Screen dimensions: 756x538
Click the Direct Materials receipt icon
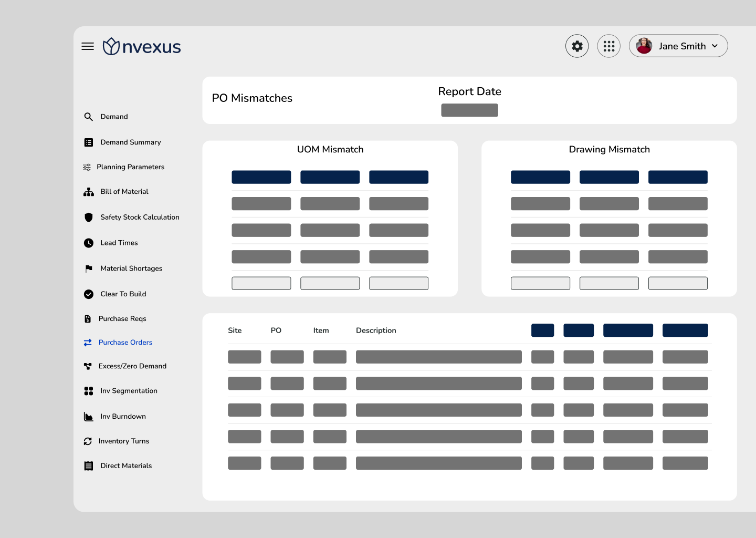(89, 466)
